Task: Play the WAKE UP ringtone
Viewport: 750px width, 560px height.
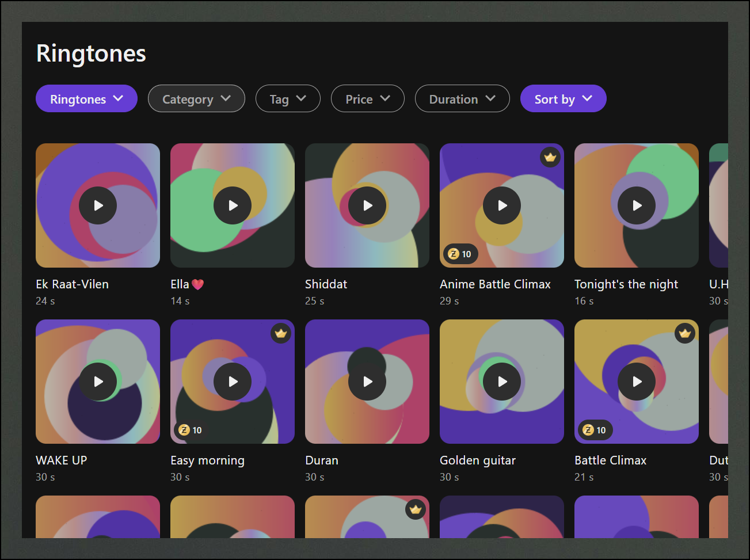Action: point(98,382)
